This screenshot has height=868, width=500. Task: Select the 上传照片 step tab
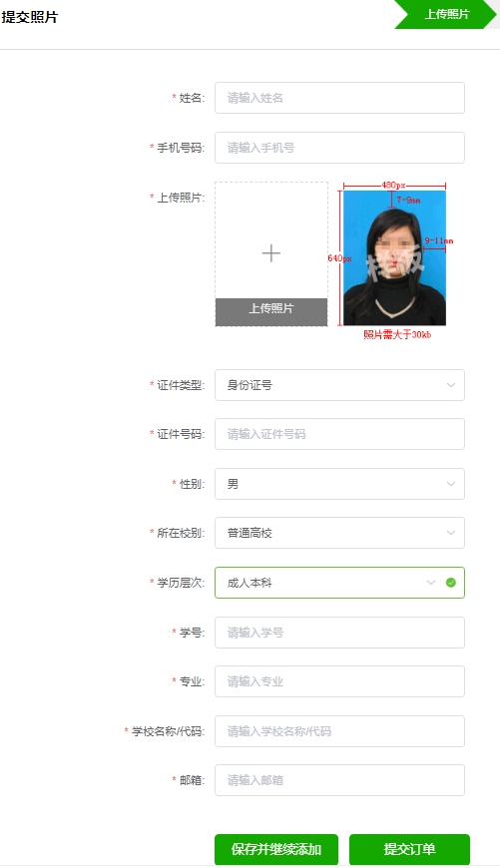pos(445,14)
